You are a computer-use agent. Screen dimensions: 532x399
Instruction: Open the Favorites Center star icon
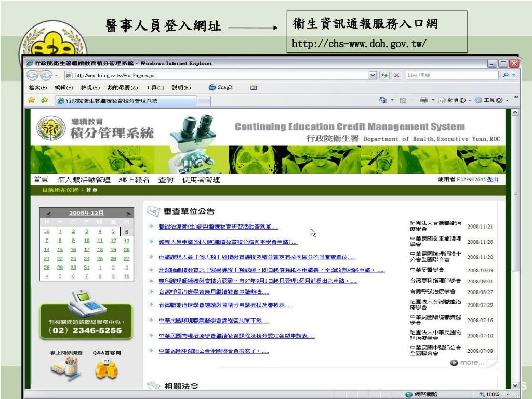(x=31, y=100)
